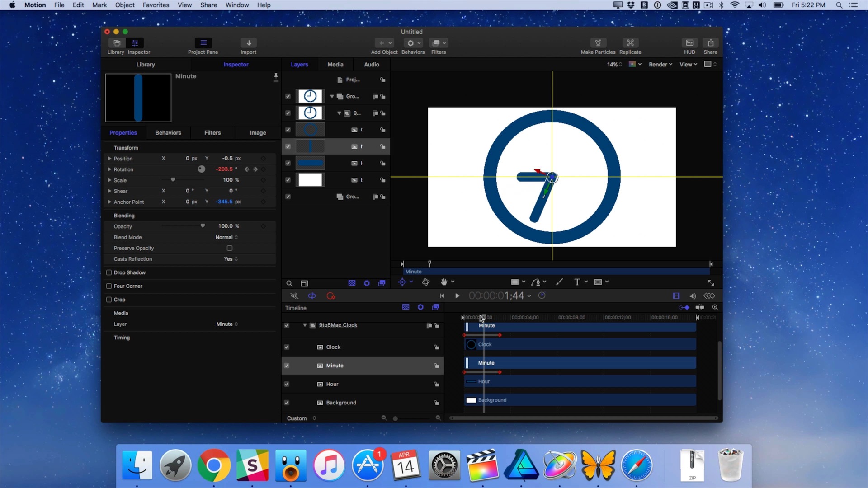Click the Import toolbar icon
This screenshot has width=868, height=488.
[x=248, y=43]
